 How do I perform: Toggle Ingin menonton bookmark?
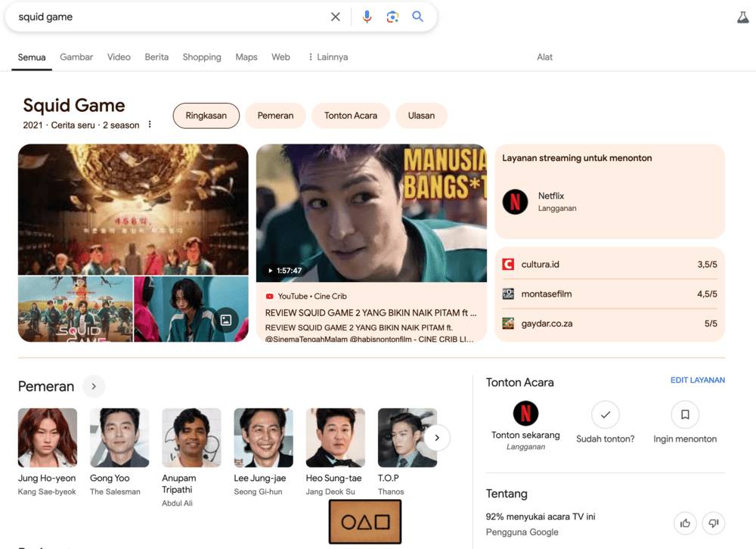tap(685, 414)
